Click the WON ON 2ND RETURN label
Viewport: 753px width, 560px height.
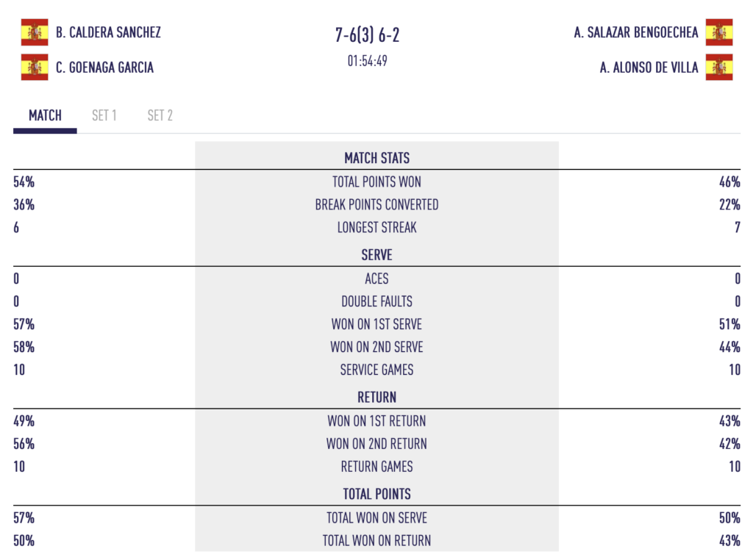[x=376, y=444]
